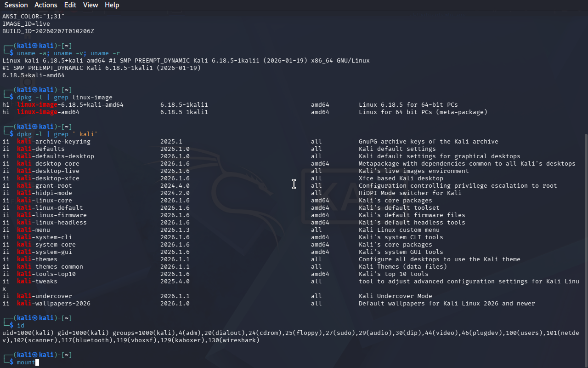The image size is (588, 368).
Task: Click the scrollbar track above the thumb
Action: 585,69
